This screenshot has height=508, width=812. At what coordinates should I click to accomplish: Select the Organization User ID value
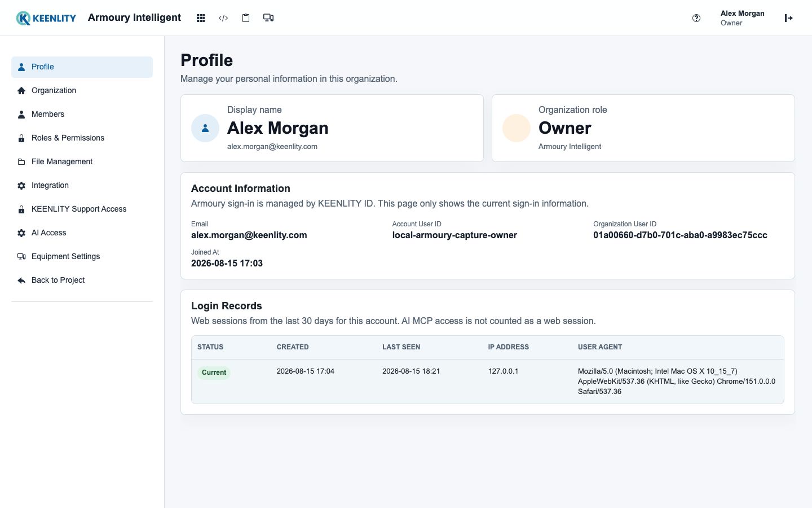680,235
